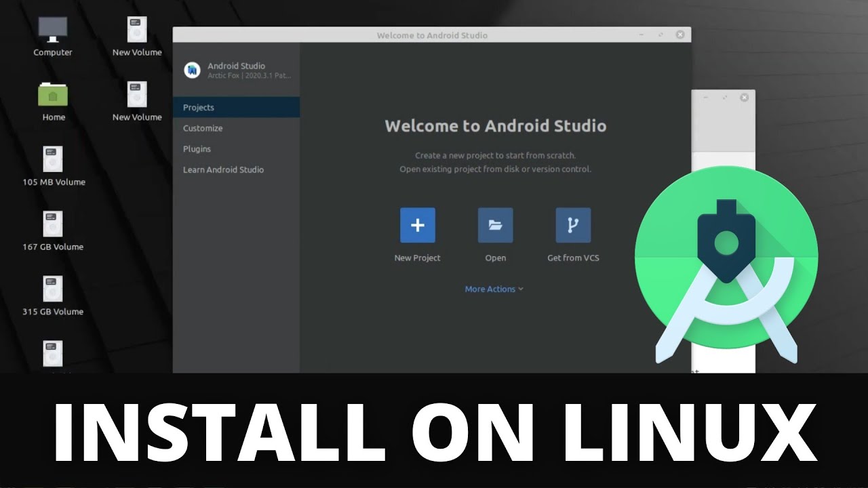
Task: Select the New Volume icon beside Computer
Action: 137,30
